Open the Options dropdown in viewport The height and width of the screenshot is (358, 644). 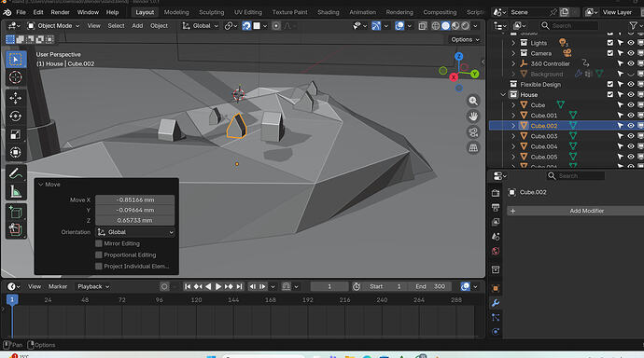point(466,39)
